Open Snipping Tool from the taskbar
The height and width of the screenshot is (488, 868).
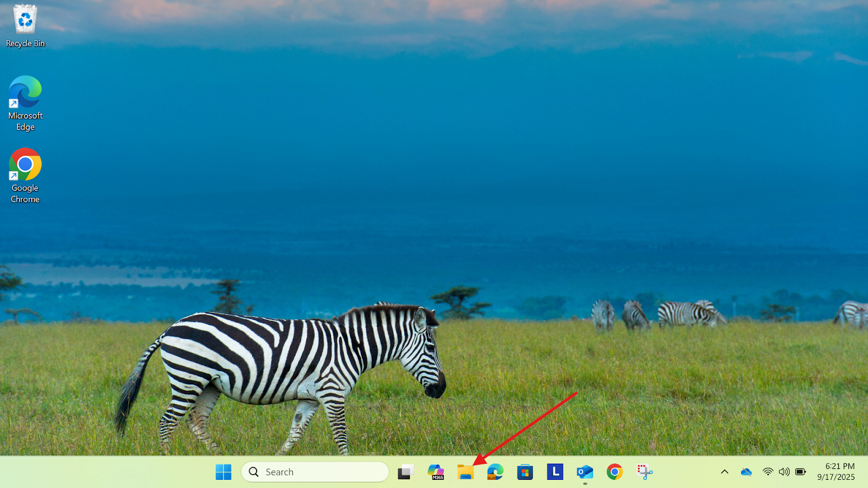point(644,472)
